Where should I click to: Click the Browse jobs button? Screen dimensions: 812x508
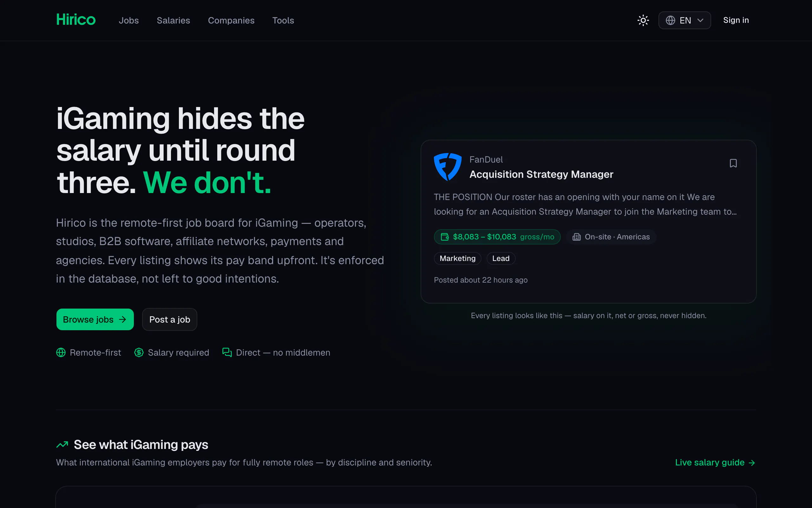pos(95,319)
